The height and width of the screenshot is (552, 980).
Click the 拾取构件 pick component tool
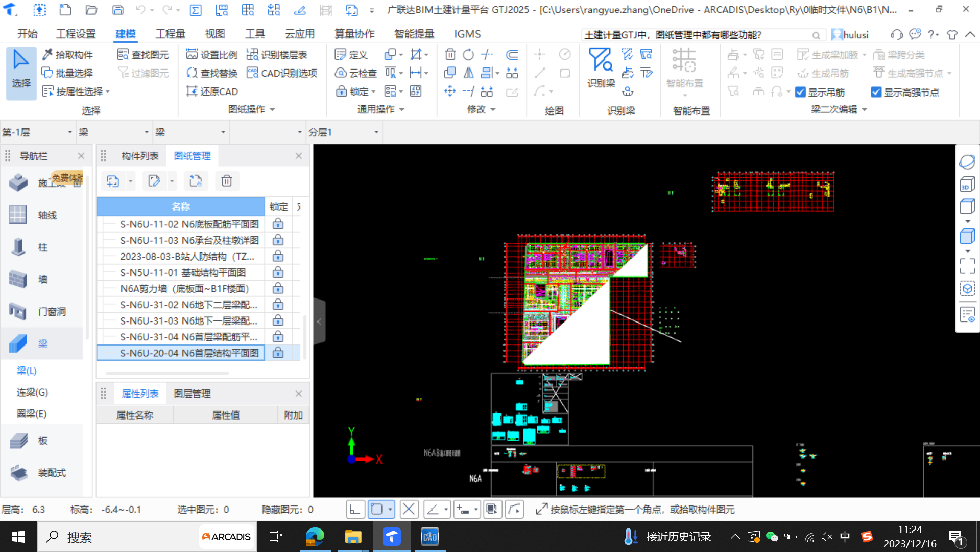click(67, 55)
